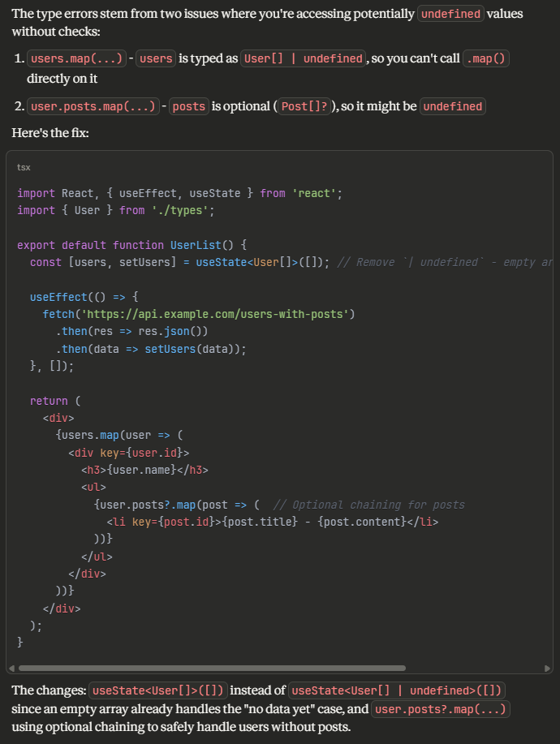560x744 pixels.
Task: Click the user.posts?.map(...) chip in summary
Action: point(441,708)
